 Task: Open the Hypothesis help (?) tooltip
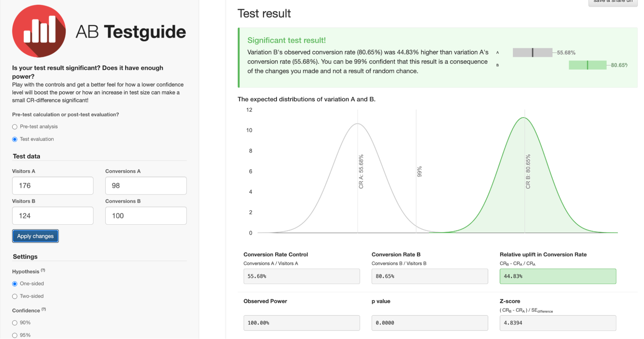43,270
